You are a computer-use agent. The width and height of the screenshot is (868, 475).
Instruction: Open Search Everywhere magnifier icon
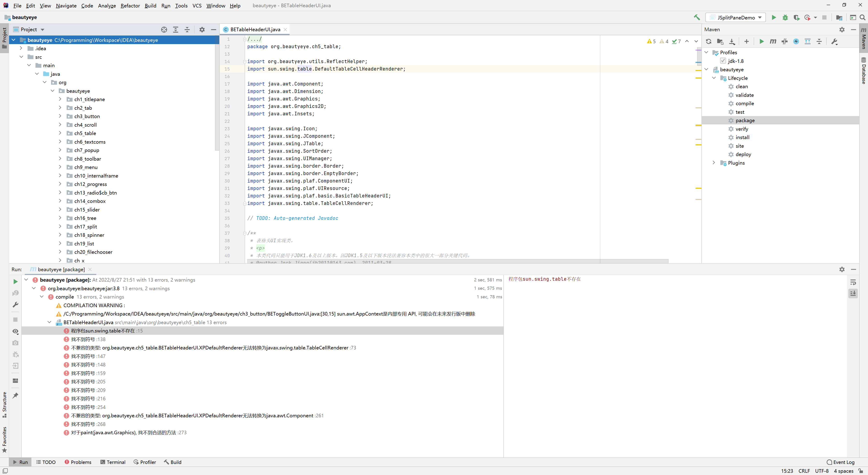coord(862,18)
